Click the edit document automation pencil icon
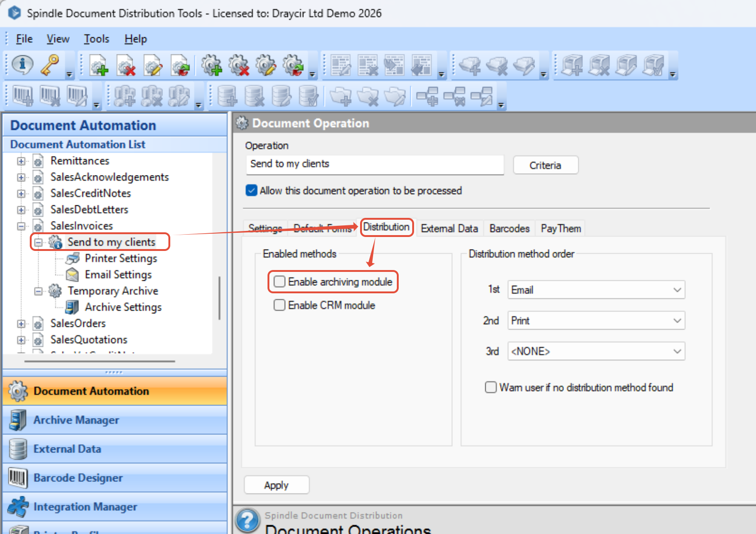The image size is (756, 534). tap(153, 65)
